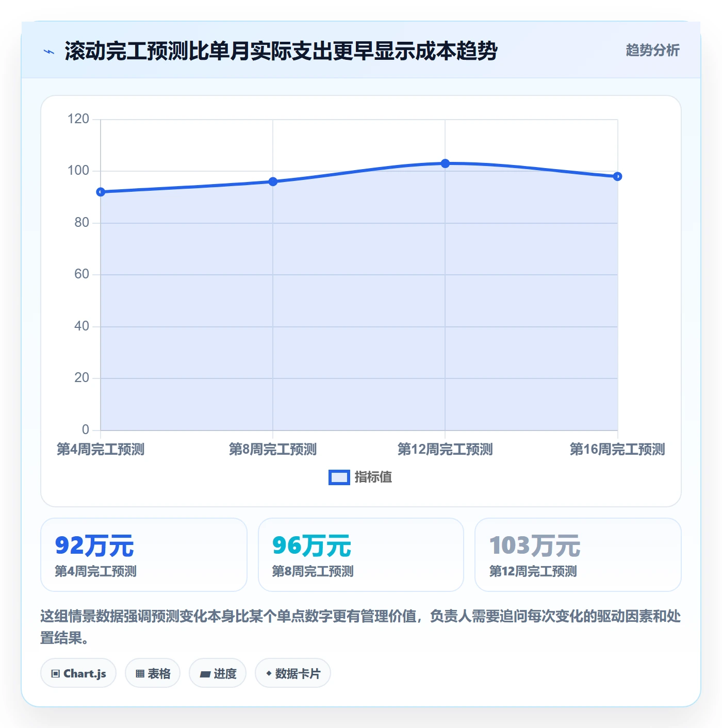Toggle the 指标值 legend color box
The width and height of the screenshot is (722, 728).
tap(339, 477)
